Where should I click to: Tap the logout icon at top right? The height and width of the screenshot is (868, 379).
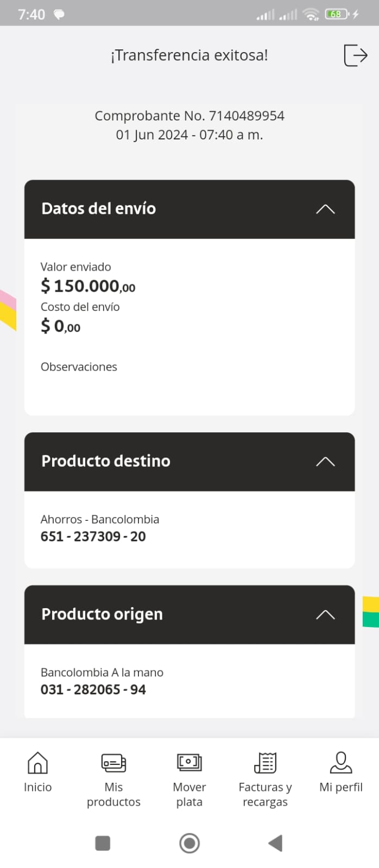pos(356,55)
